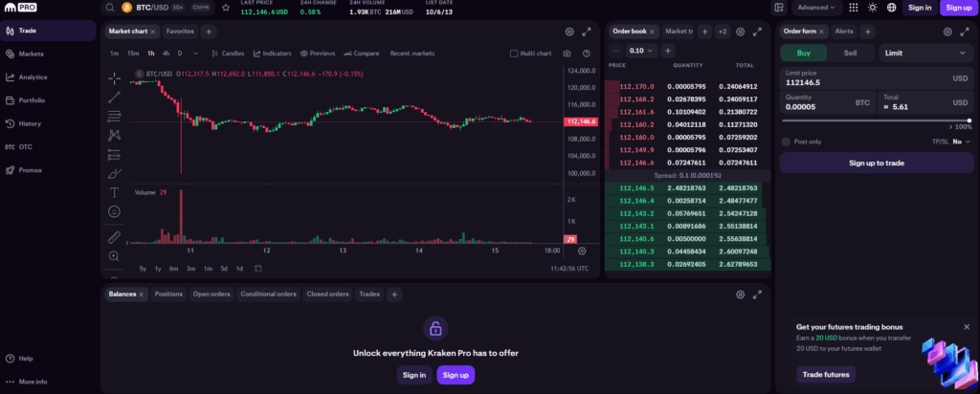Expand the Advanced mode dropdown
The height and width of the screenshot is (394, 980).
[816, 8]
